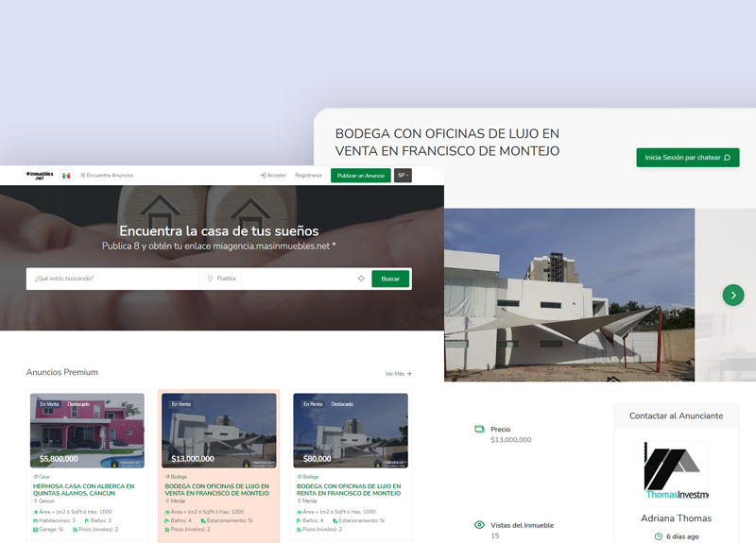This screenshot has height=543, width=756.
Task: Click the price money icon beside Precio
Action: (479, 430)
